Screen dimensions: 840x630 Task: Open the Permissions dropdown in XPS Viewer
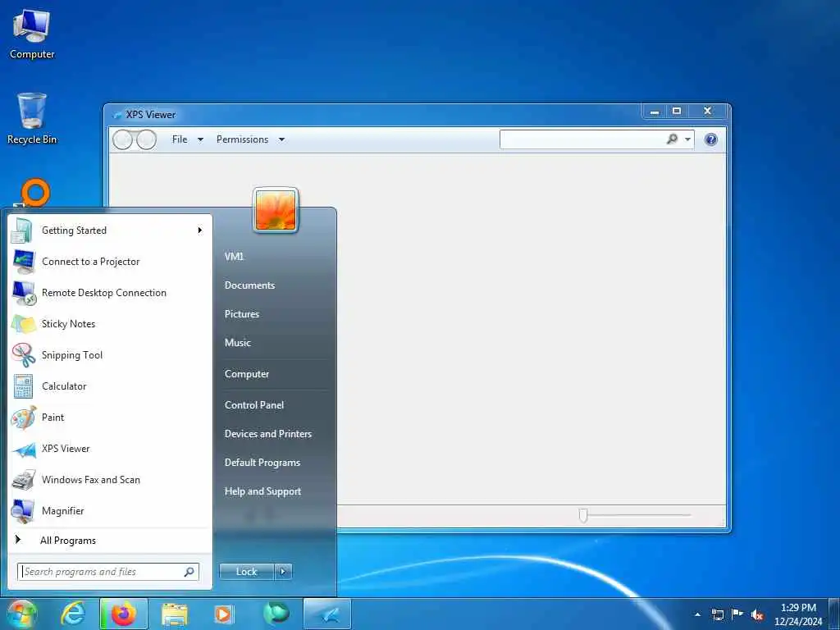[x=250, y=139]
